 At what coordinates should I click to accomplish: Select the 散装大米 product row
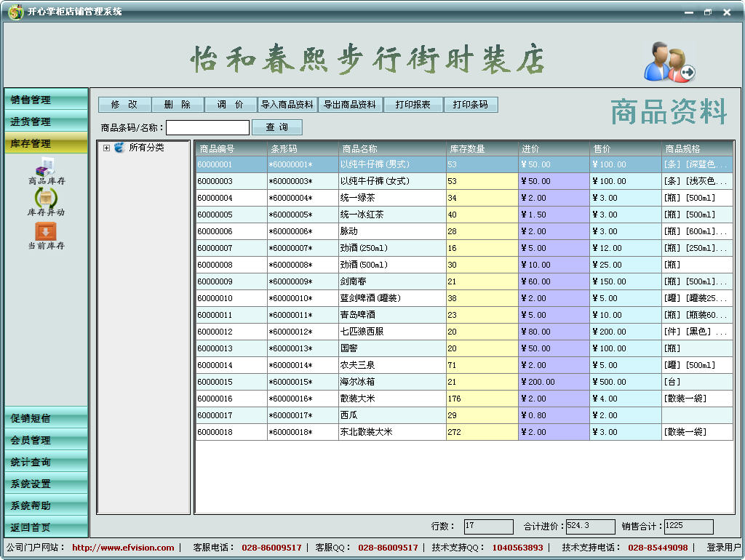tap(464, 399)
